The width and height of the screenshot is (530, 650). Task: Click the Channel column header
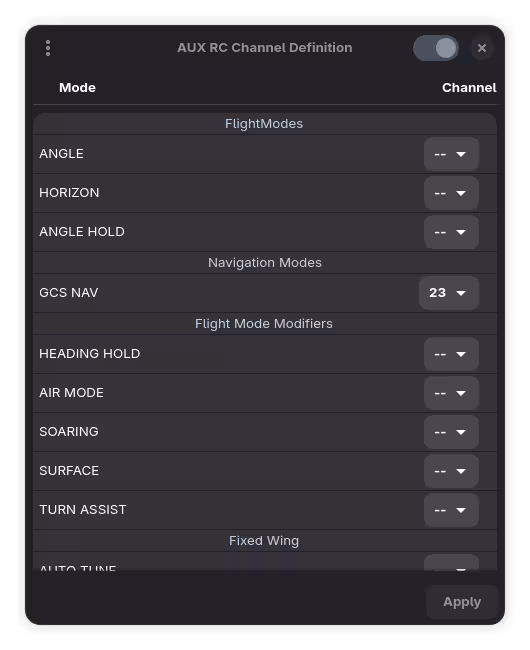click(x=469, y=87)
